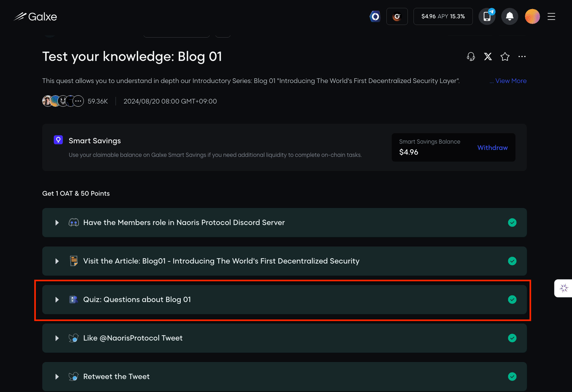Screen dimensions: 572x392
Task: Click the Discord icon in Members role task
Action: click(x=73, y=223)
